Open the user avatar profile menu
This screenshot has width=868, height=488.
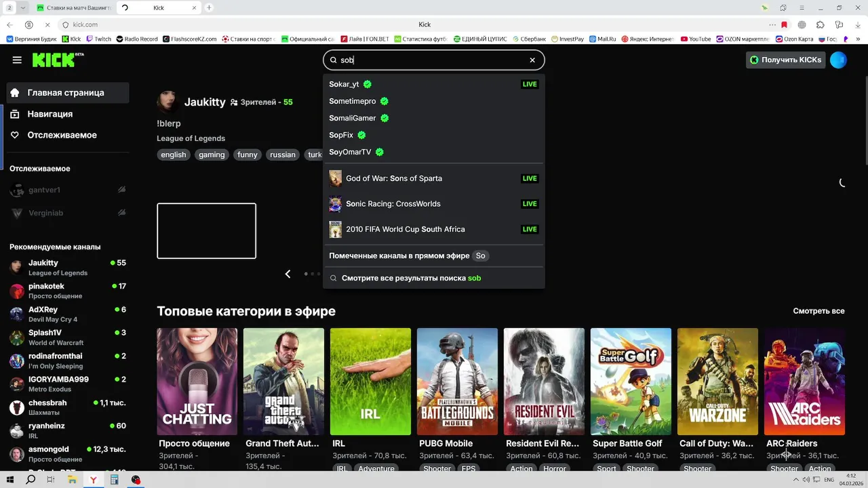coord(838,60)
